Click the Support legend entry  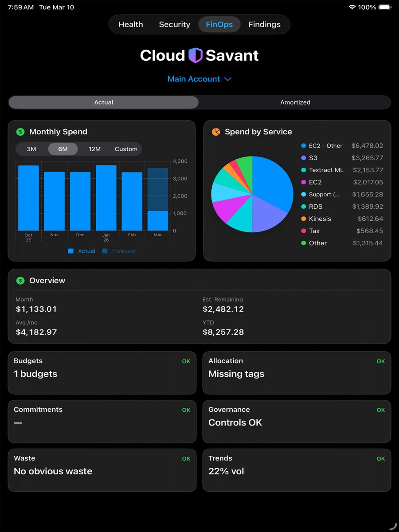pyautogui.click(x=342, y=194)
